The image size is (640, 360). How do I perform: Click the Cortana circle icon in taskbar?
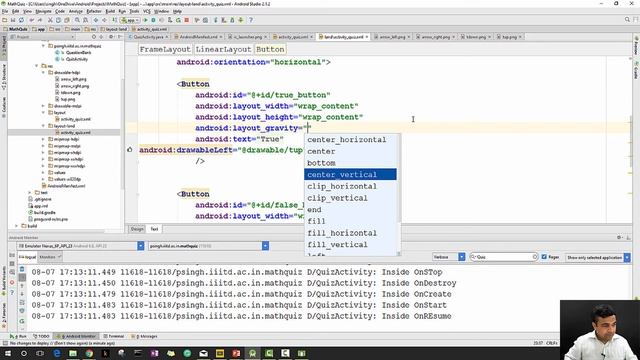click(x=24, y=353)
